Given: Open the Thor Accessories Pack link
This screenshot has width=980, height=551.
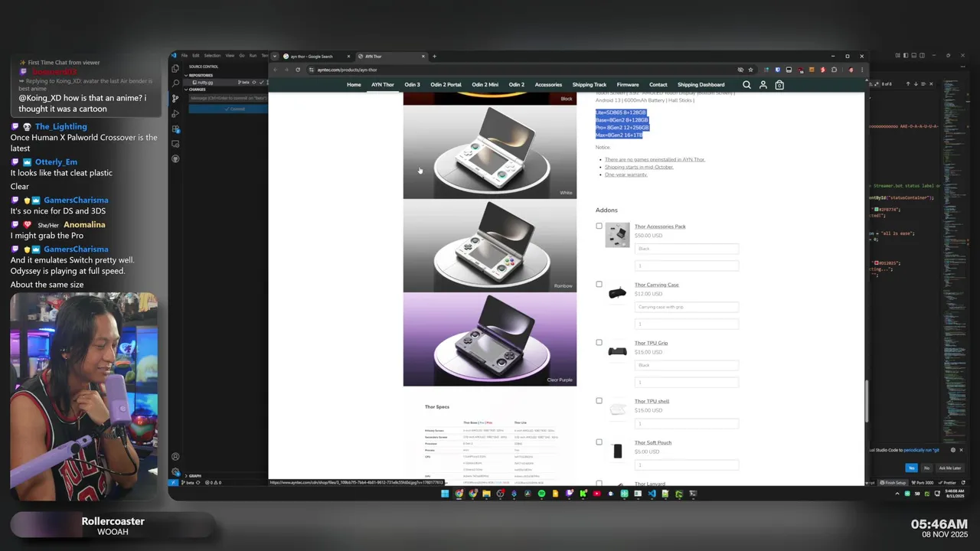Looking at the screenshot, I should 660,227.
